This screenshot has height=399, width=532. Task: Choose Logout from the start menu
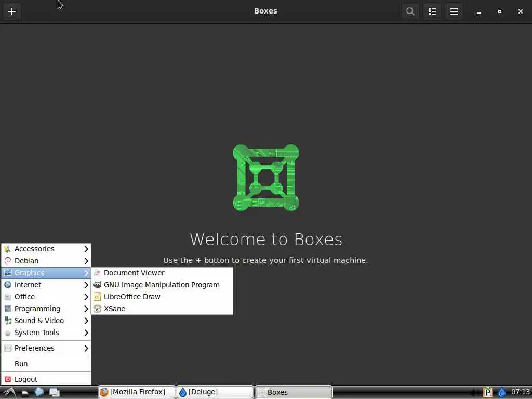click(x=46, y=379)
